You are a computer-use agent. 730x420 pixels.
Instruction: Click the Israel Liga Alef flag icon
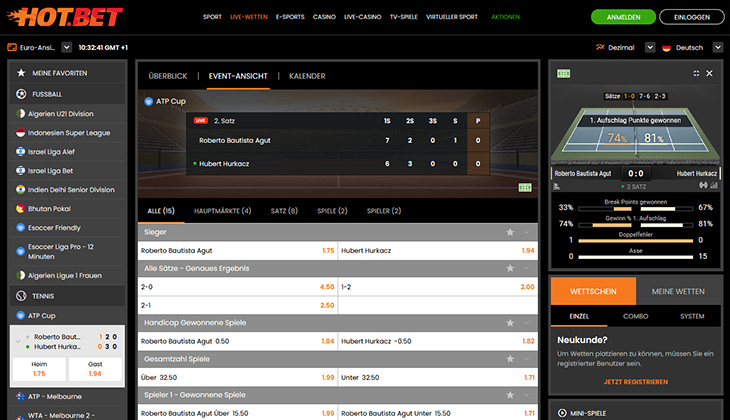click(20, 152)
